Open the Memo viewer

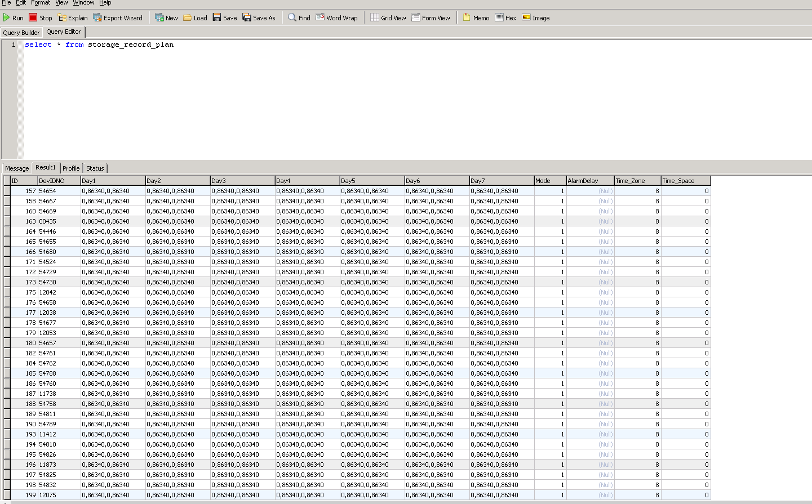pos(476,17)
